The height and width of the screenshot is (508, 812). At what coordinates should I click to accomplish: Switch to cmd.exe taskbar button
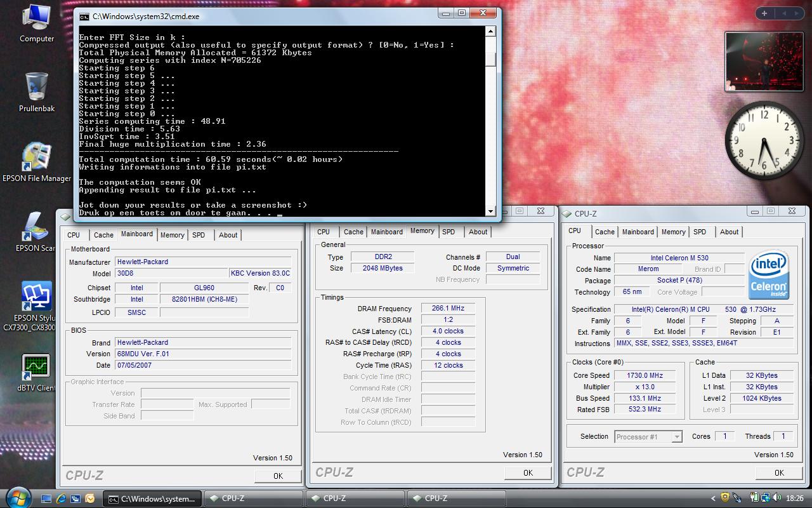(152, 498)
